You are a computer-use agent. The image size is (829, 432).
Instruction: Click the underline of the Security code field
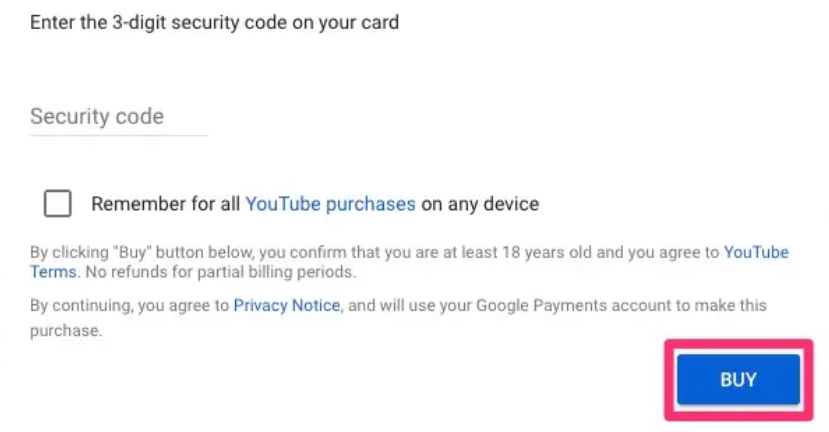119,135
